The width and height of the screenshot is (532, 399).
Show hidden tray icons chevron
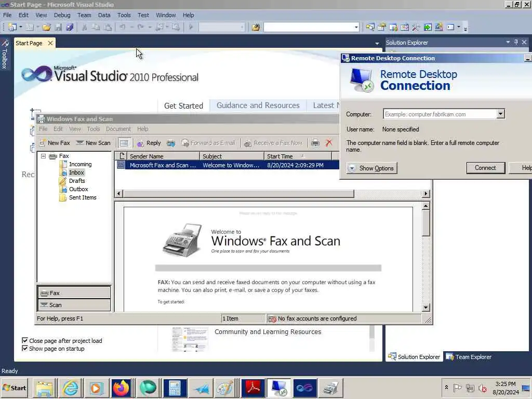coord(446,387)
